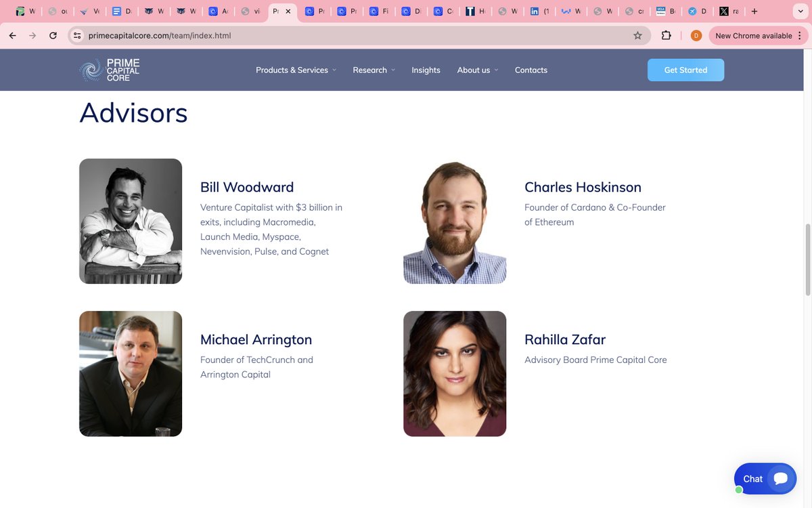Image resolution: width=812 pixels, height=508 pixels.
Task: Switch to the 'vi' globe tab
Action: point(252,12)
